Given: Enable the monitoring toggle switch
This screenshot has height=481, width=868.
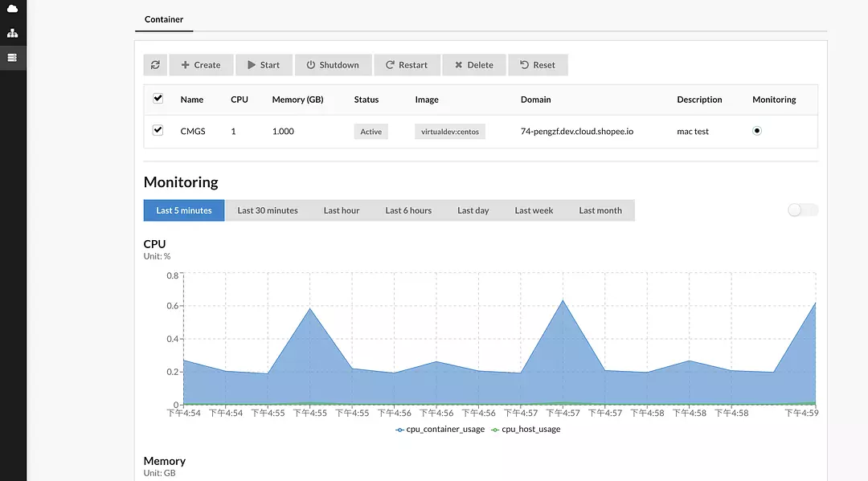Looking at the screenshot, I should [x=803, y=210].
